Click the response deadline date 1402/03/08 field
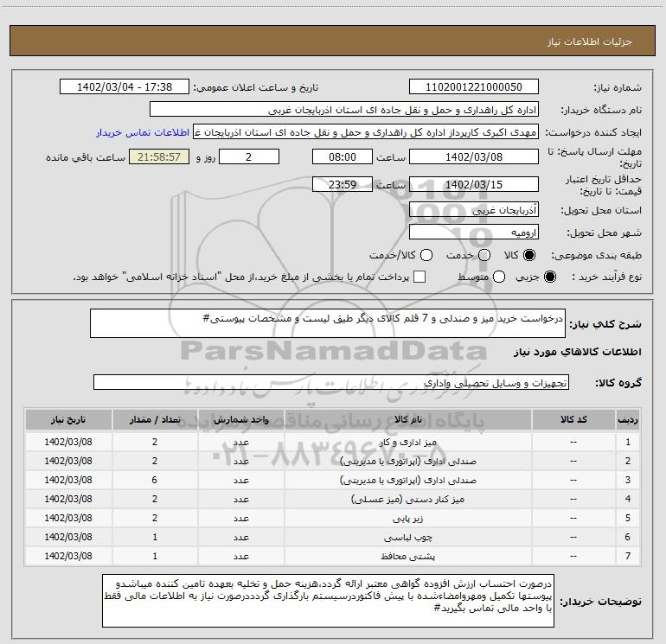The height and width of the screenshot is (644, 666). click(474, 156)
